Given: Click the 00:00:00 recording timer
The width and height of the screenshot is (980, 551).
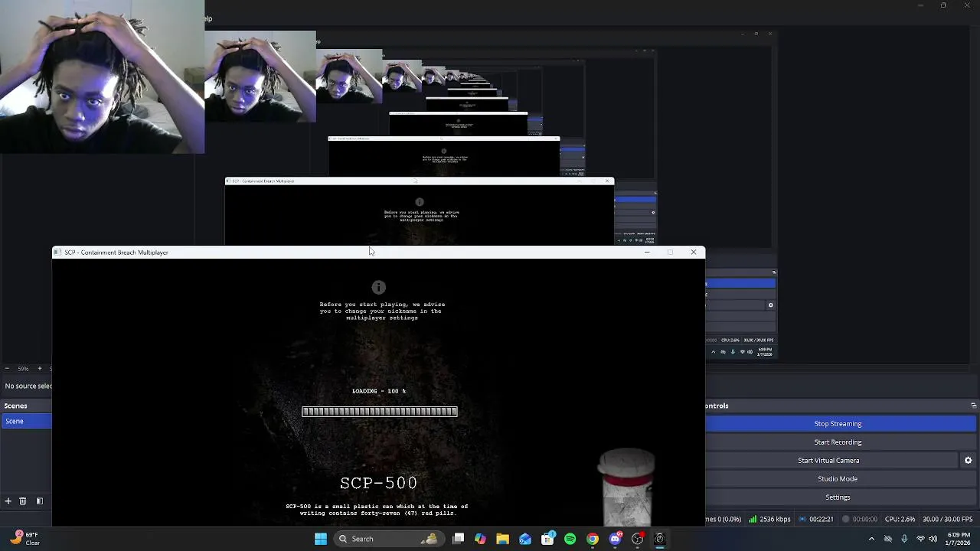Looking at the screenshot, I should point(859,520).
